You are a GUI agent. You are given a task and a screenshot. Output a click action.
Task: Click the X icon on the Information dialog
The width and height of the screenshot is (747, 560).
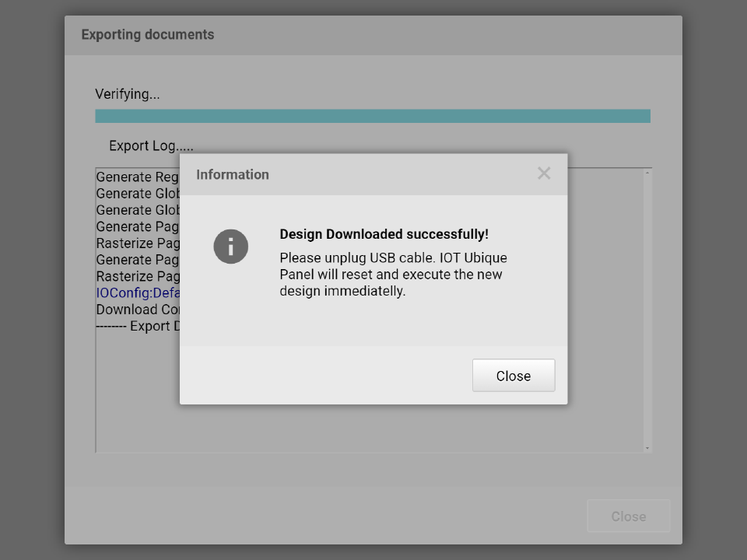pos(544,173)
